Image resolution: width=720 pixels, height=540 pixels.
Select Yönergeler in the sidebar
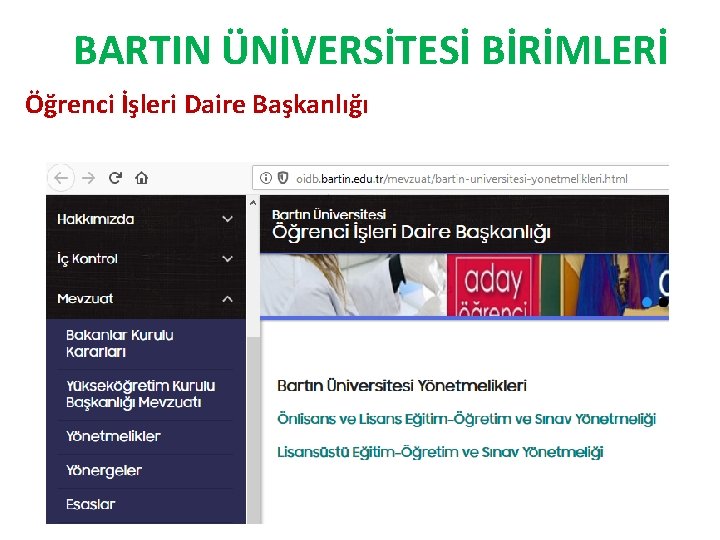[104, 471]
